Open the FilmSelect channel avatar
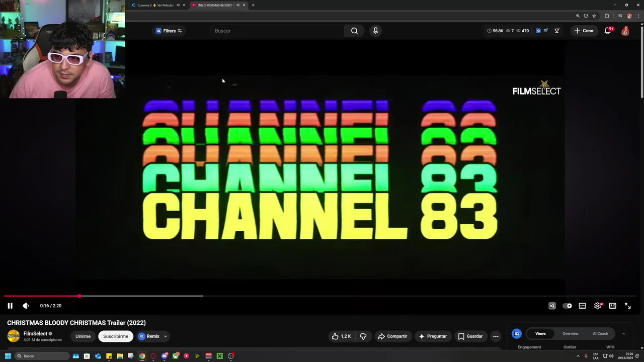This screenshot has height=362, width=644. [x=14, y=336]
